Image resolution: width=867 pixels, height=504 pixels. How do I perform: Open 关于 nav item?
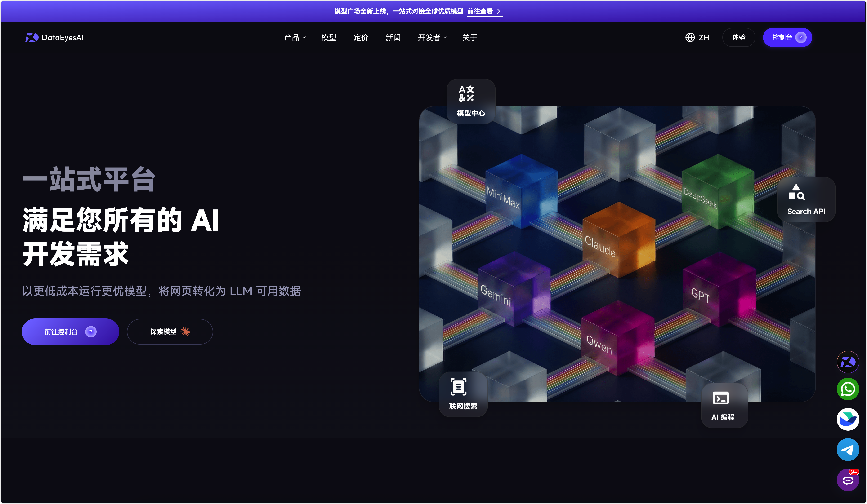tap(470, 37)
